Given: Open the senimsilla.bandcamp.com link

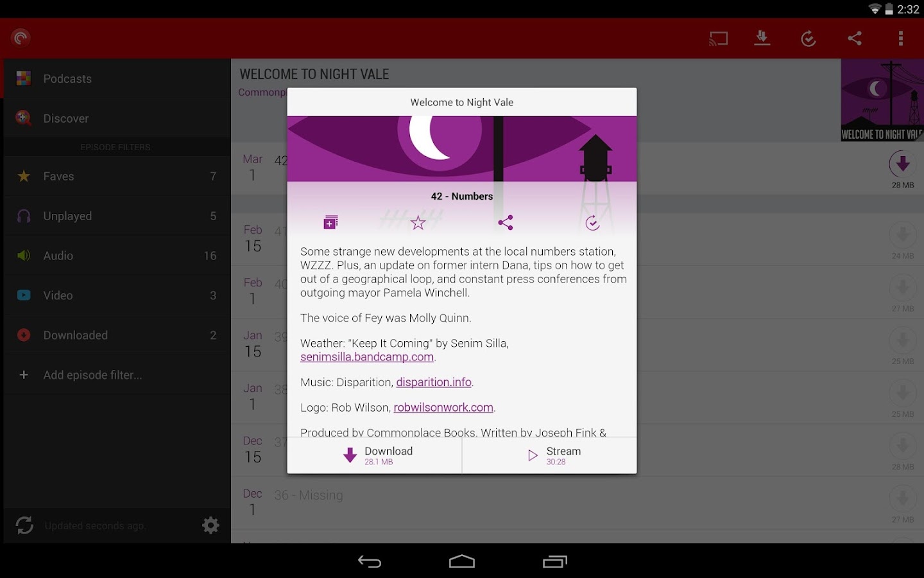Looking at the screenshot, I should [367, 356].
